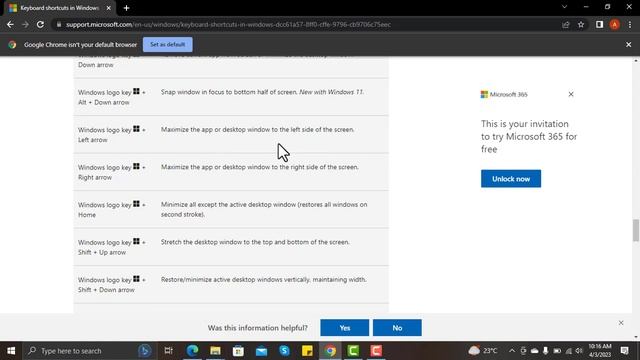Launch Microsoft Edge from taskbar

pyautogui.click(x=192, y=351)
